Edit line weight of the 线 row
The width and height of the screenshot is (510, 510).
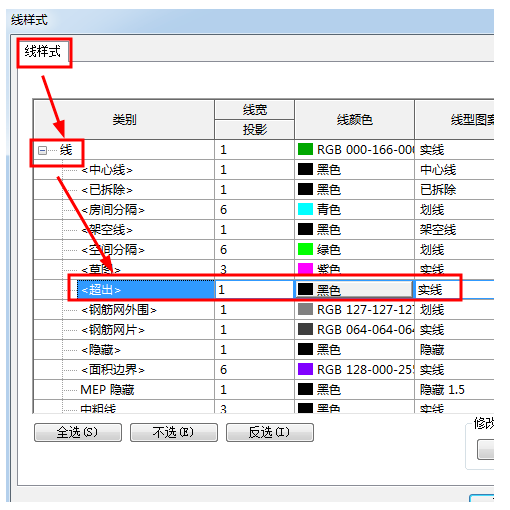pos(254,150)
